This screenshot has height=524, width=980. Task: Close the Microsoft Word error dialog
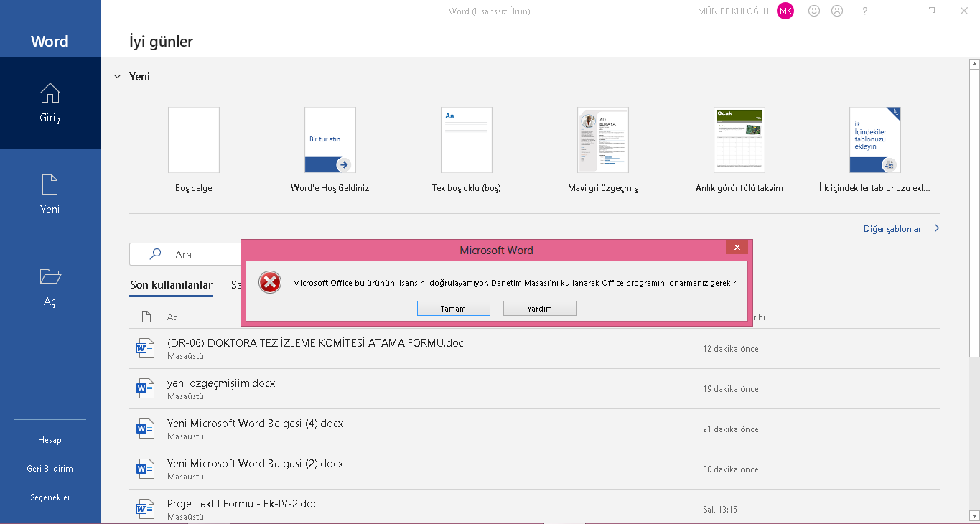pos(737,248)
